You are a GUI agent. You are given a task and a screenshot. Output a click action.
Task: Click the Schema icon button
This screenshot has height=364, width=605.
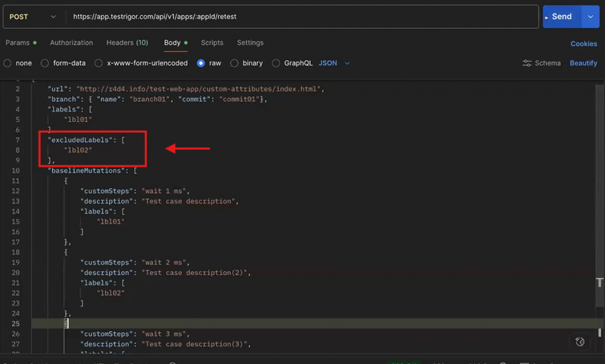pyautogui.click(x=541, y=63)
